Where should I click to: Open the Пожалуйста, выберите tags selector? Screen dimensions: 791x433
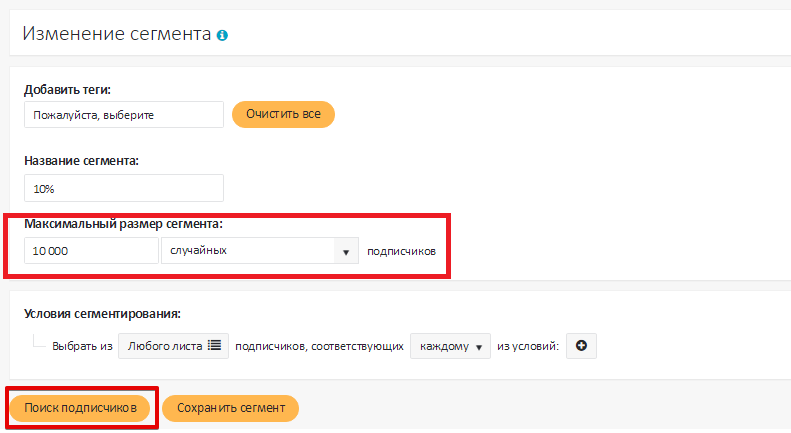[123, 115]
